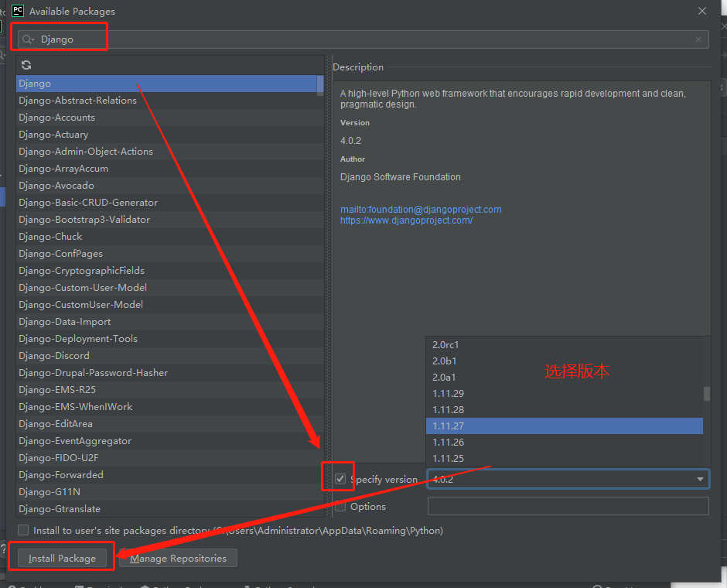
Task: Click the package list scrollbar thumb
Action: (x=320, y=85)
